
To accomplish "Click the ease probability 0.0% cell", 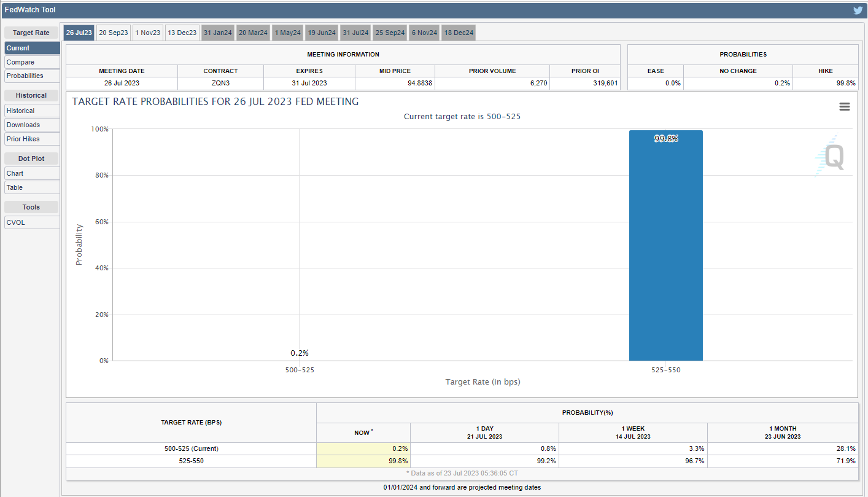I will (x=656, y=83).
